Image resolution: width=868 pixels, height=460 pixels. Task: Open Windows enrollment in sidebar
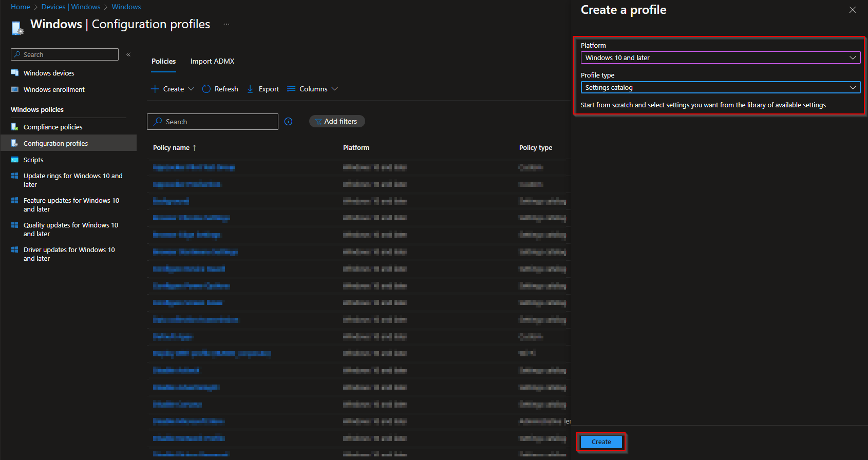(54, 89)
